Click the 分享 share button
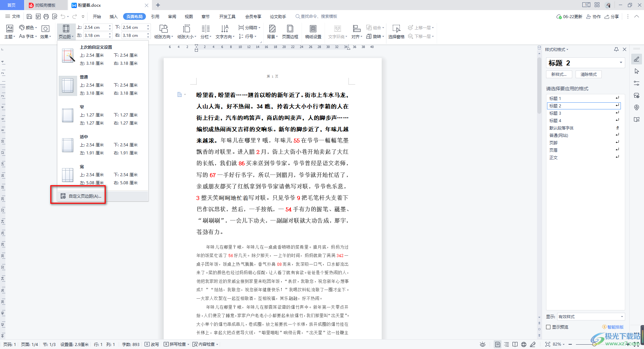644x349 pixels. pyautogui.click(x=612, y=16)
